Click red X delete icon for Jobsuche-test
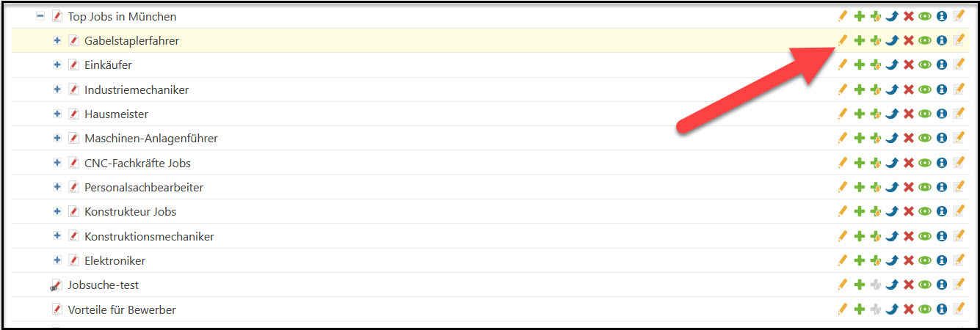Image resolution: width=980 pixels, height=330 pixels. click(908, 285)
